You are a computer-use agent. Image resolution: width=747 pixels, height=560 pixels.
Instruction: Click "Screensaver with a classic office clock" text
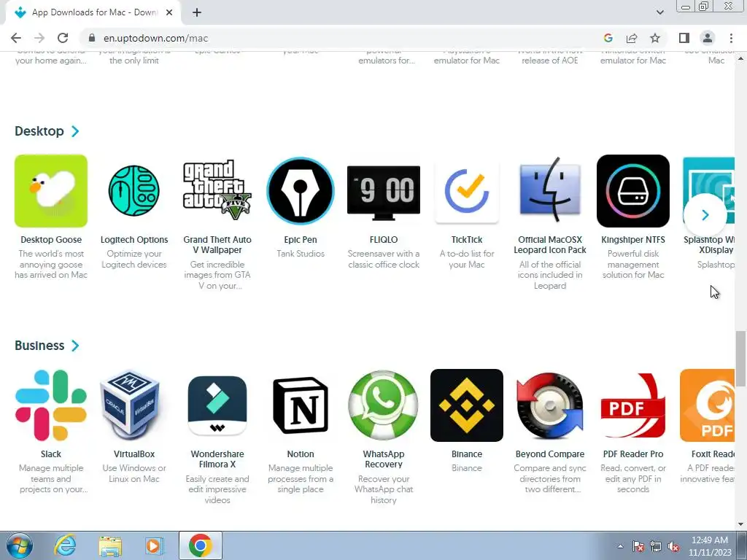click(384, 259)
